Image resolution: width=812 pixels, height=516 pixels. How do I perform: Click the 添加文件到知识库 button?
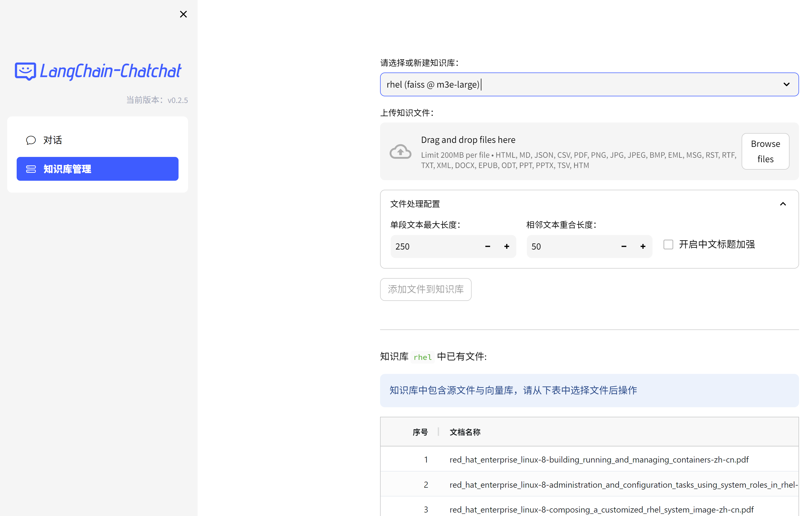pyautogui.click(x=426, y=289)
